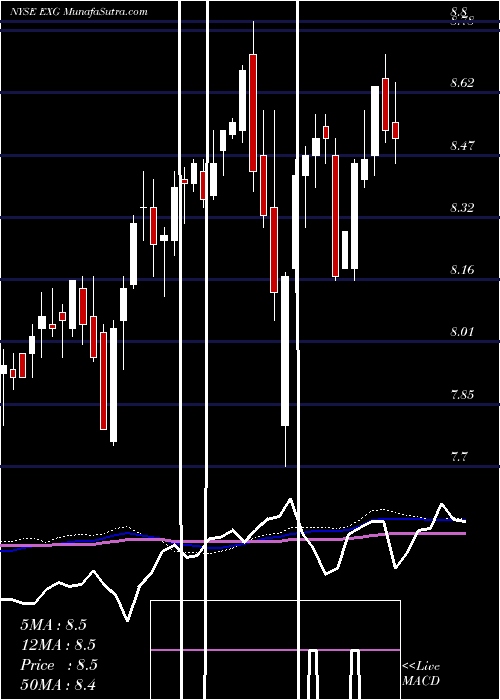Viewport: 500px width, 700px height.
Task: Click the 8.16 price axis label
Action: coord(462,270)
